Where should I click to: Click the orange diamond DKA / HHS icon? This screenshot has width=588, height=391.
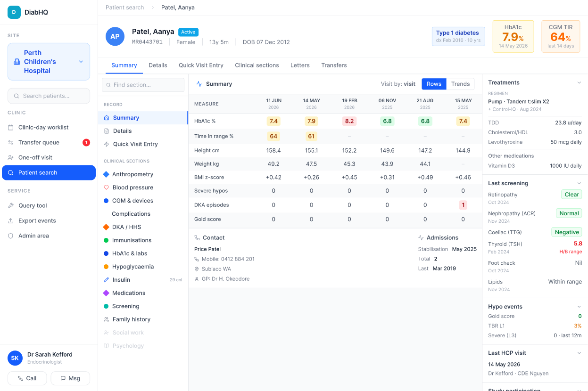(x=106, y=227)
